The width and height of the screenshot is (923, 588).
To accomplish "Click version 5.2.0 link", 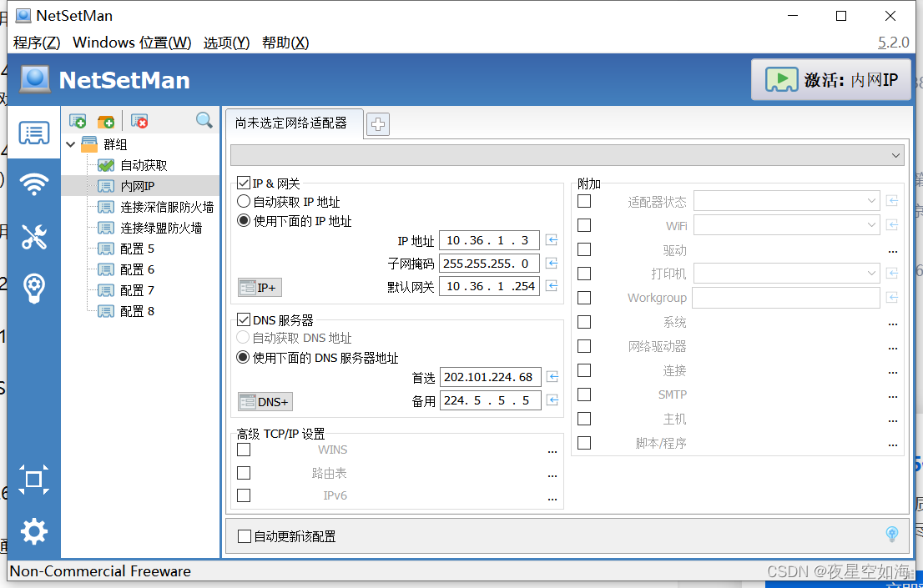I will (894, 43).
